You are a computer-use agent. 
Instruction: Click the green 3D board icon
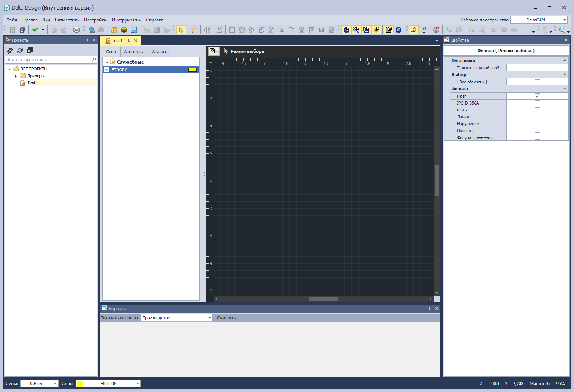coord(124,30)
